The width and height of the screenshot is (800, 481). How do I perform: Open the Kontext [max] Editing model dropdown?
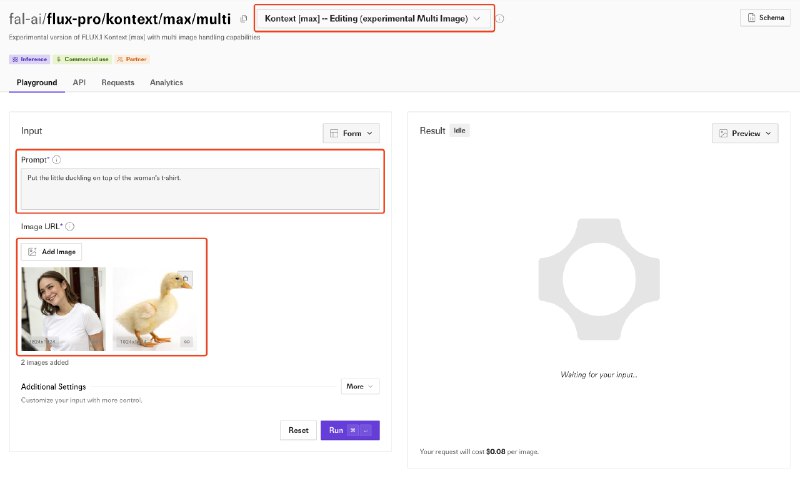[373, 18]
